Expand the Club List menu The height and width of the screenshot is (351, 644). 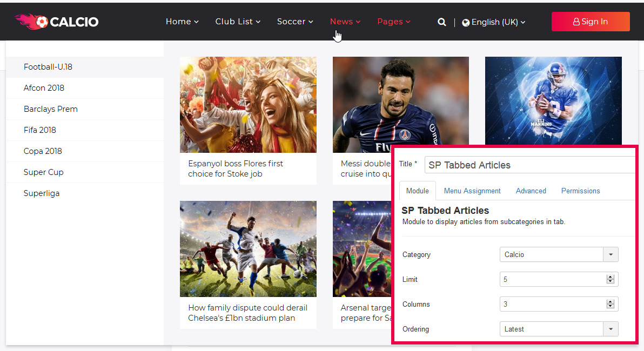tap(238, 22)
